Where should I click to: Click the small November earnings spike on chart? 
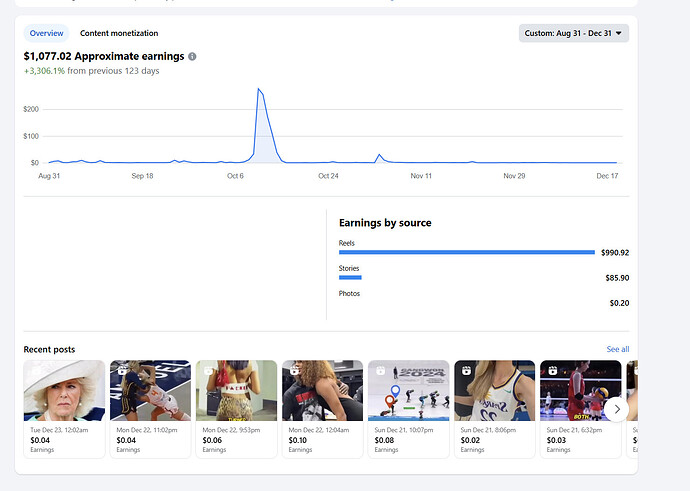click(x=379, y=156)
